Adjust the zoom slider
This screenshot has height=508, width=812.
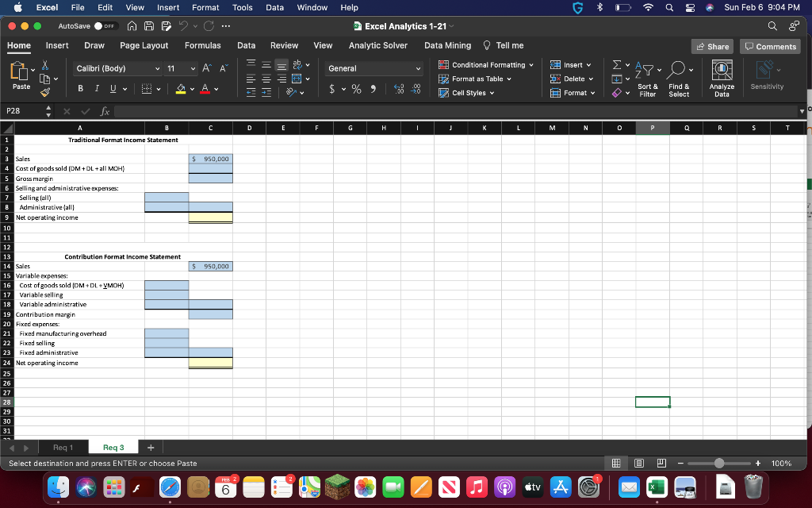click(x=719, y=463)
